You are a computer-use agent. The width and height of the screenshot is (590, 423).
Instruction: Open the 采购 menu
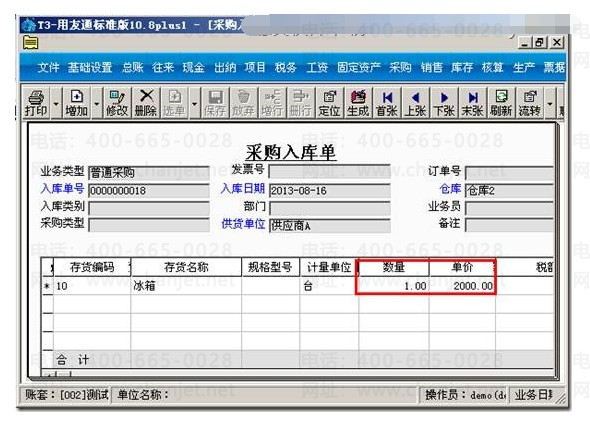click(400, 67)
